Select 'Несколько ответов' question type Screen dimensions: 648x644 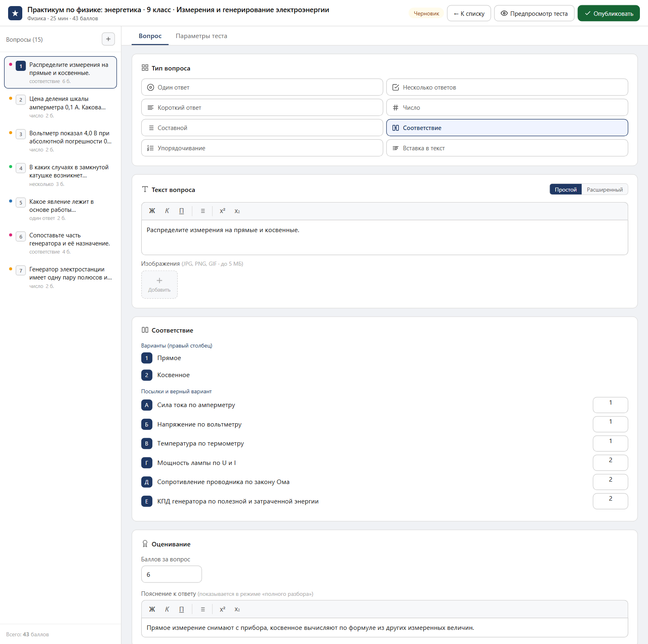(507, 87)
